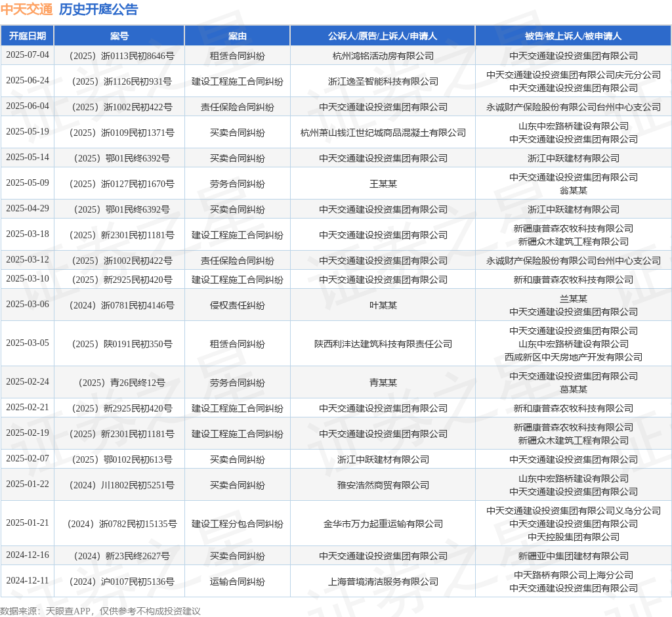Screen dimensions: 672x617
Task: Click date 2025-05-19
Action: point(28,132)
